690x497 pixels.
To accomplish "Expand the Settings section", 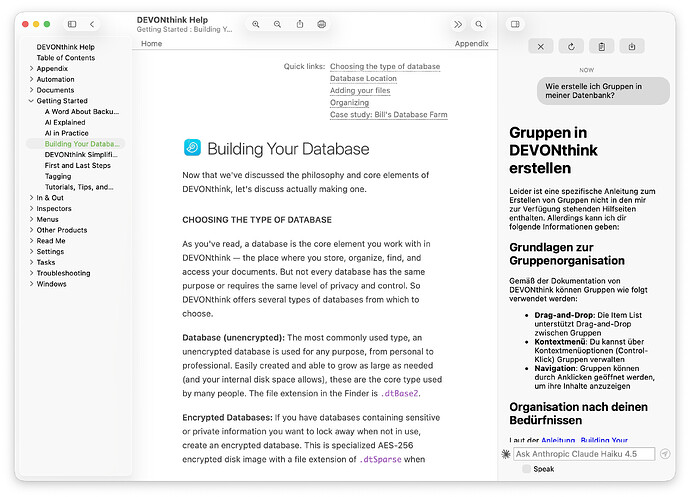I will point(31,251).
